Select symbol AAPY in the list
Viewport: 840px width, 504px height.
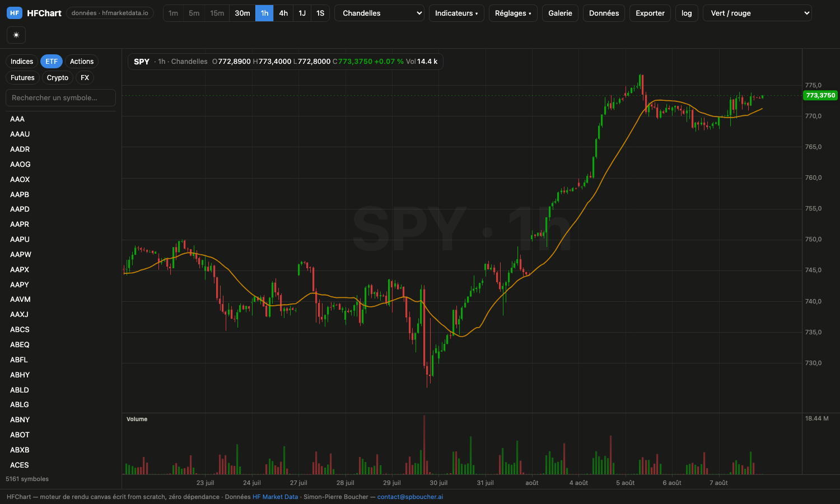pos(60,284)
